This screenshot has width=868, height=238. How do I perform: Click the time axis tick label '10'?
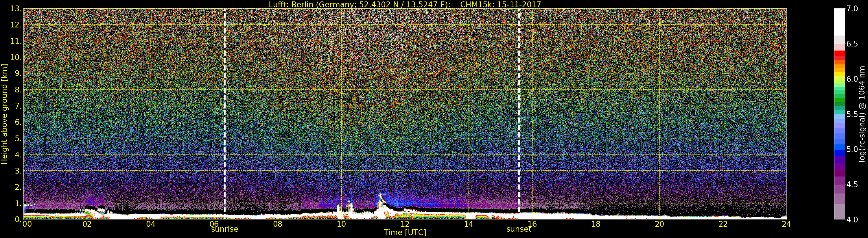341,224
